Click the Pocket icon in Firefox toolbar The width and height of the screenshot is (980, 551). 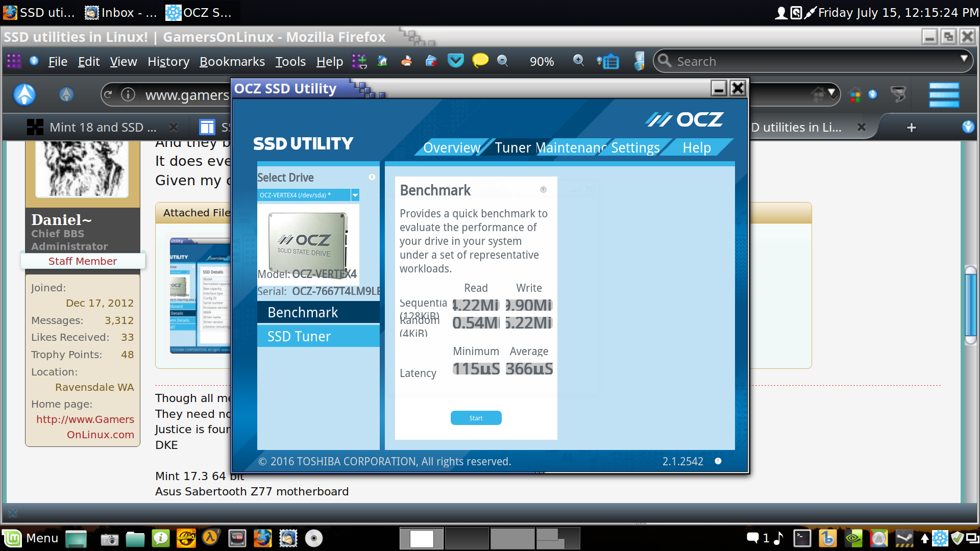[455, 61]
